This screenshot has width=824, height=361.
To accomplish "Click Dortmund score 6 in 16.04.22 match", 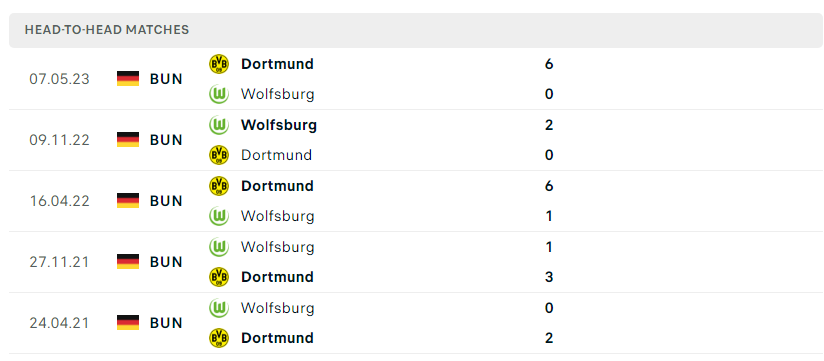I will tap(549, 186).
